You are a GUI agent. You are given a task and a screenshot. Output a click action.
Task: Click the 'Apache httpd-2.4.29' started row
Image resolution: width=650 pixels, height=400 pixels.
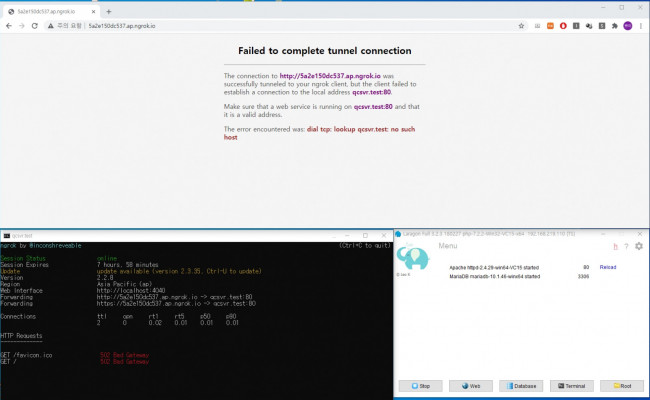coord(494,268)
